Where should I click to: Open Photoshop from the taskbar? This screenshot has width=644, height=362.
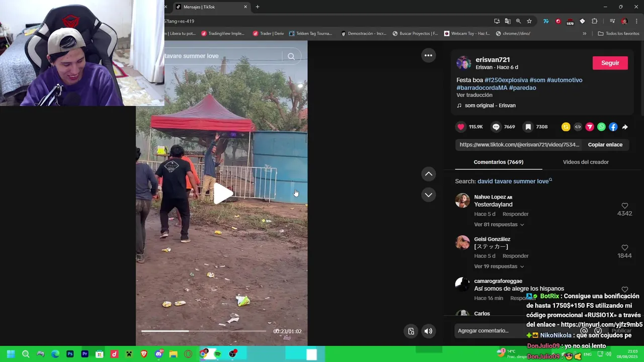tap(70, 354)
